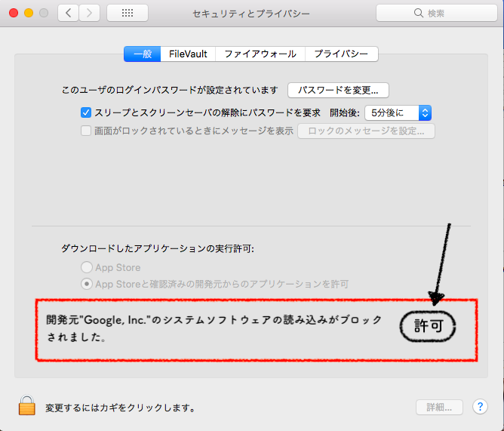Click the ロックのメッセージを設定... button
The width and height of the screenshot is (504, 431).
click(366, 131)
